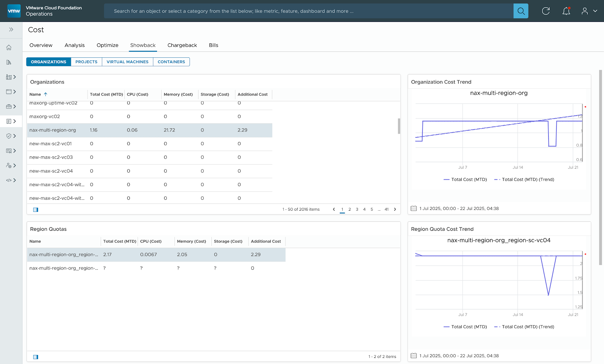Switch to the Chargeback tab

pyautogui.click(x=182, y=45)
